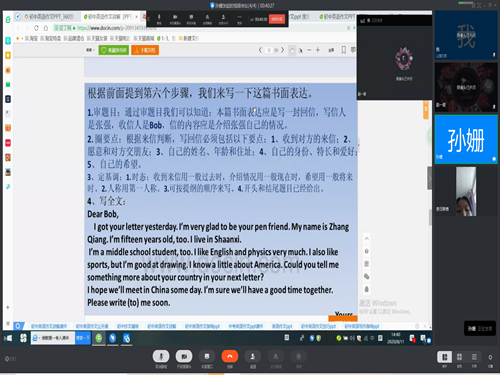The width and height of the screenshot is (500, 375).
Task: Expand the side panel arrow beside video list
Action: point(430,178)
